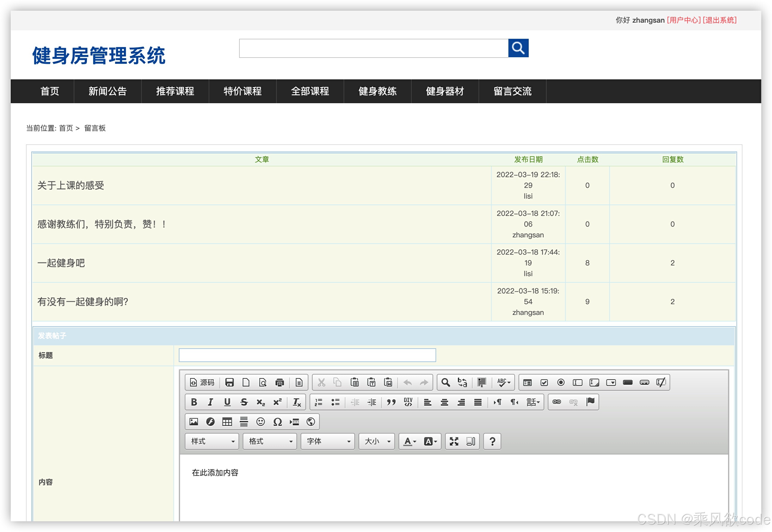Go to 特价课程 in navigation bar
The image size is (772, 532).
242,91
